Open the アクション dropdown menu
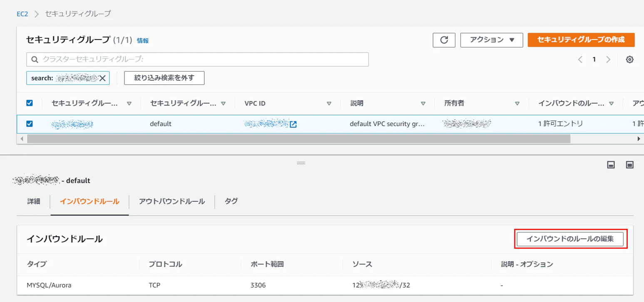This screenshot has width=644, height=302. tap(492, 40)
